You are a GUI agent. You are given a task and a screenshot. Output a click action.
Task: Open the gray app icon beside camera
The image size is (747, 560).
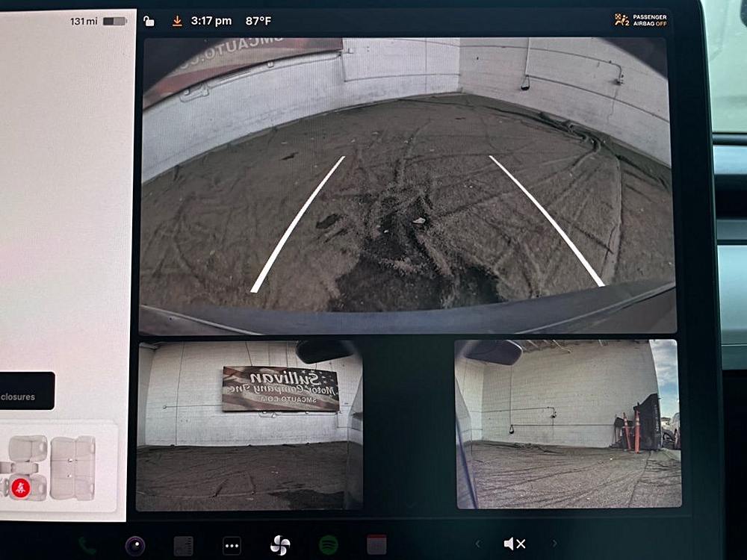coord(184,545)
